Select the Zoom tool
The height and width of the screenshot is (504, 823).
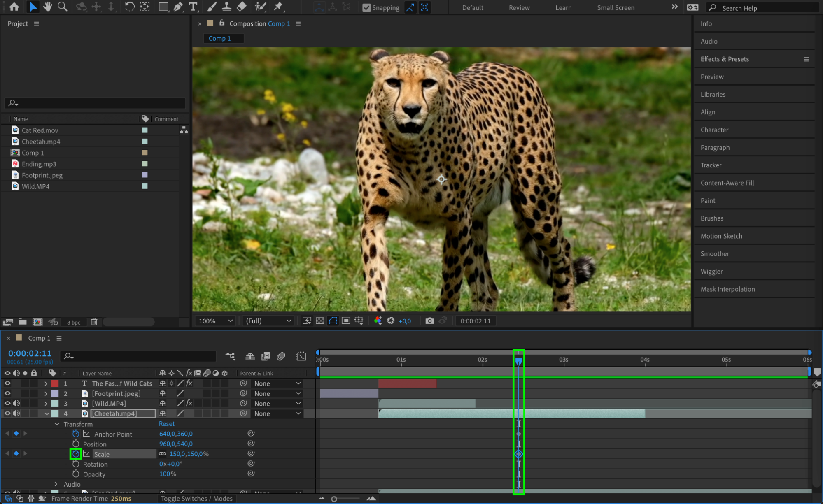(63, 7)
